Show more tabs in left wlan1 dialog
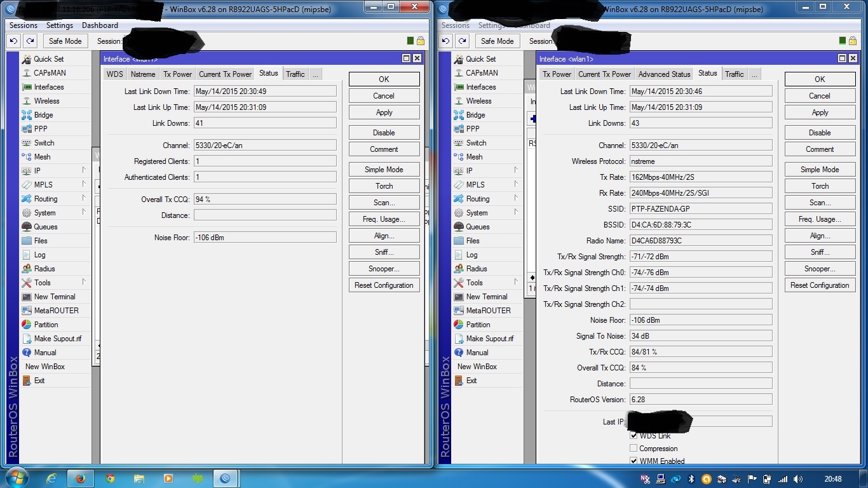 coord(315,74)
